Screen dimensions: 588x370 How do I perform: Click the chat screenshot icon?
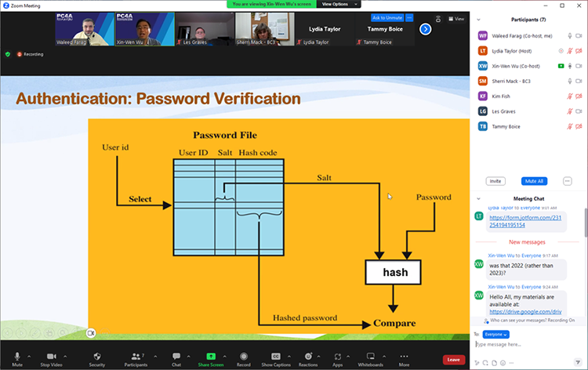(485, 363)
